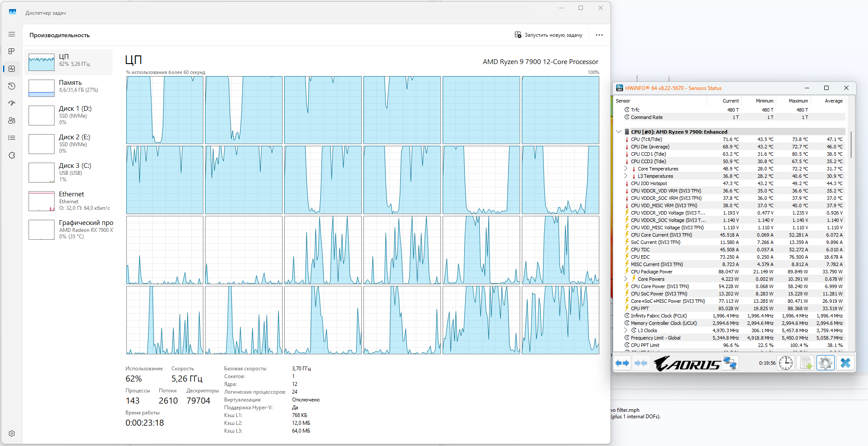Screen dimensions: 868x446
Task: Select the CPU TDC sensor row
Action: 730,250
